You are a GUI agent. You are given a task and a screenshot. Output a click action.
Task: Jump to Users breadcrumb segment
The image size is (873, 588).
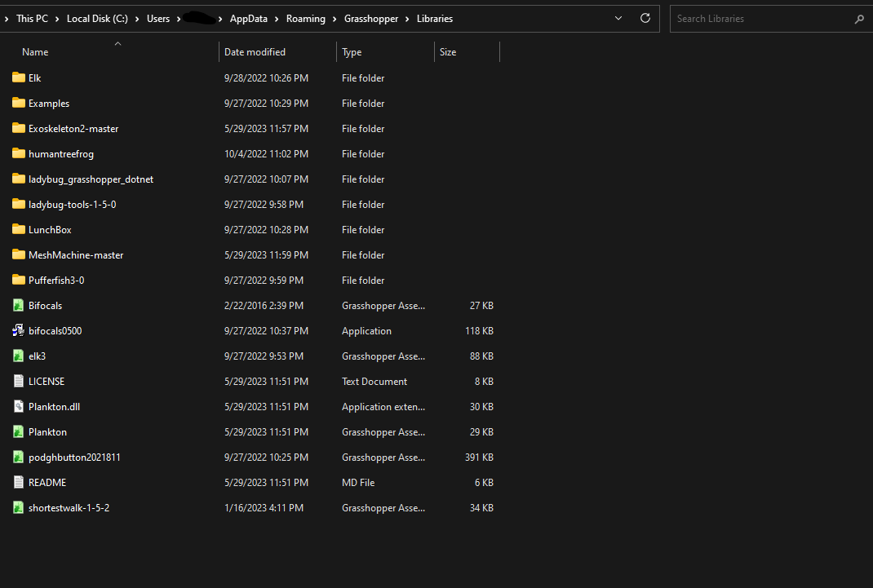[x=158, y=19]
